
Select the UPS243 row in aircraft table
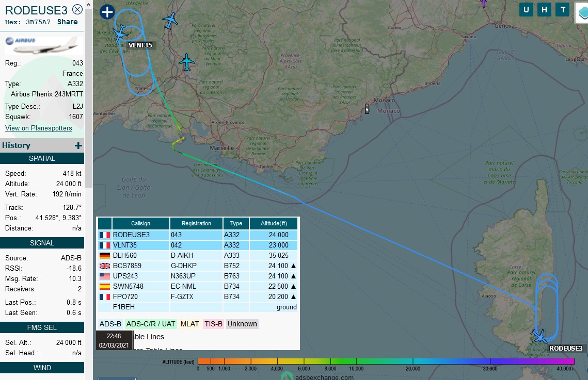(198, 276)
